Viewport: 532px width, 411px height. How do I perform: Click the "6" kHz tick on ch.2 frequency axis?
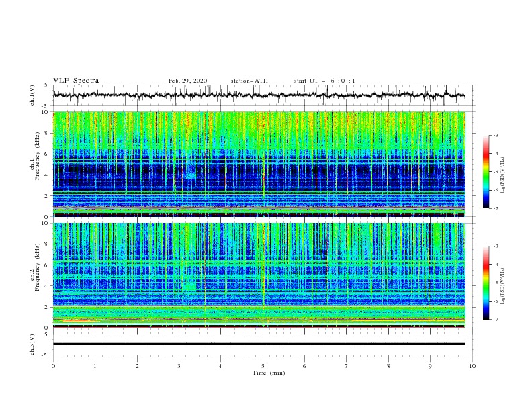click(46, 265)
